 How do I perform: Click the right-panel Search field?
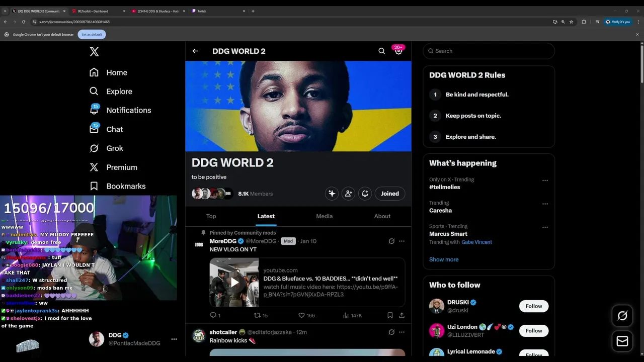[489, 51]
